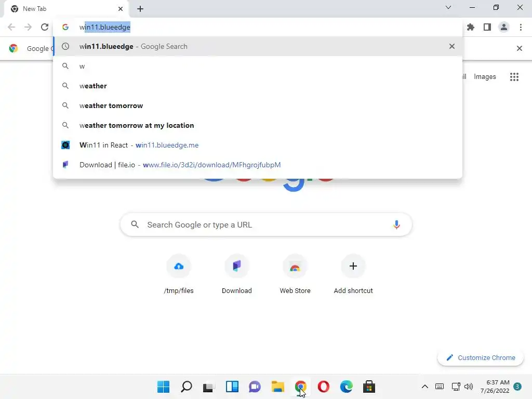Image resolution: width=532 pixels, height=399 pixels.
Task: Open the Web Store shortcut
Action: [295, 274]
